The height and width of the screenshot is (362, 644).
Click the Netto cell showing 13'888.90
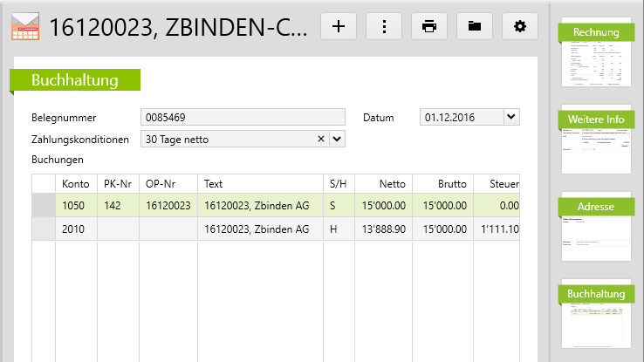(384, 229)
